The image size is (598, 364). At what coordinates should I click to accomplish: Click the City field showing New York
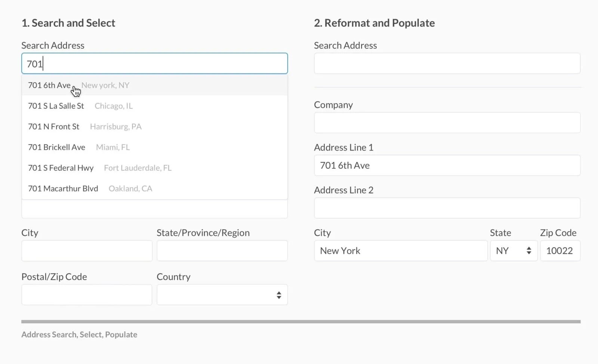(401, 251)
